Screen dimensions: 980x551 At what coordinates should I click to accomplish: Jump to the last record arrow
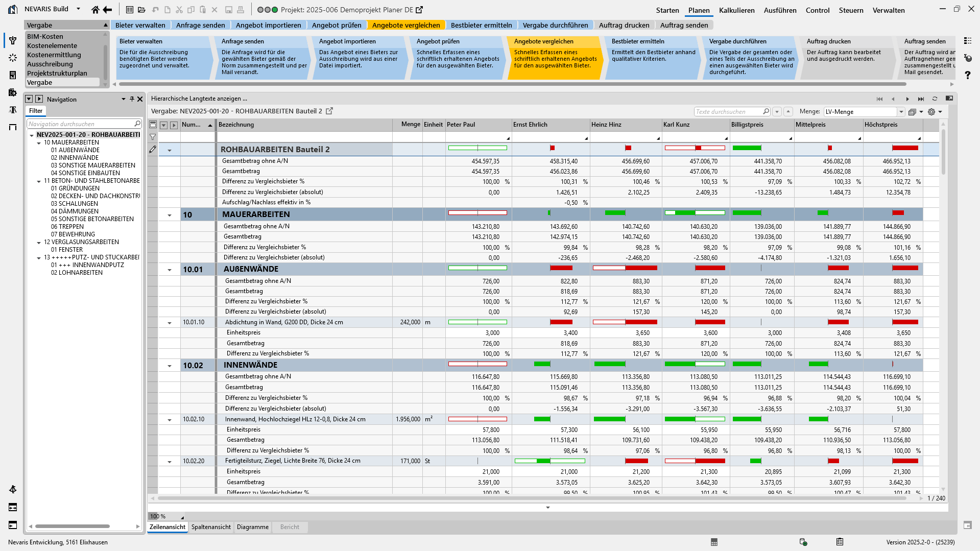(x=921, y=99)
